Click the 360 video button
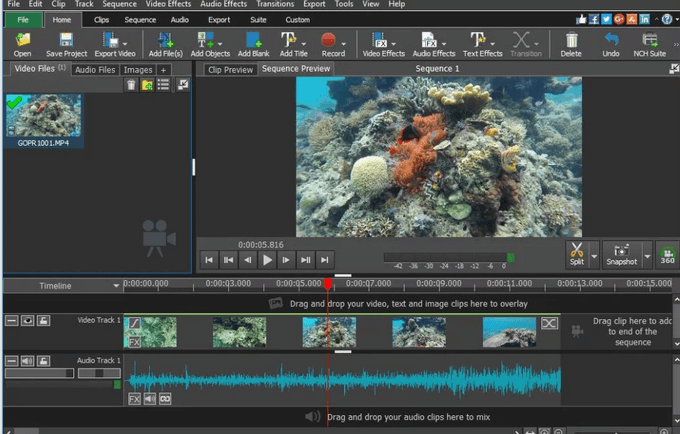 pos(666,254)
